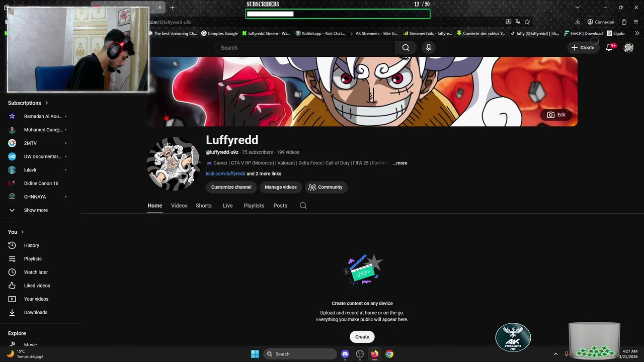
Task: Bookmark this page with star icon
Action: [x=527, y=22]
